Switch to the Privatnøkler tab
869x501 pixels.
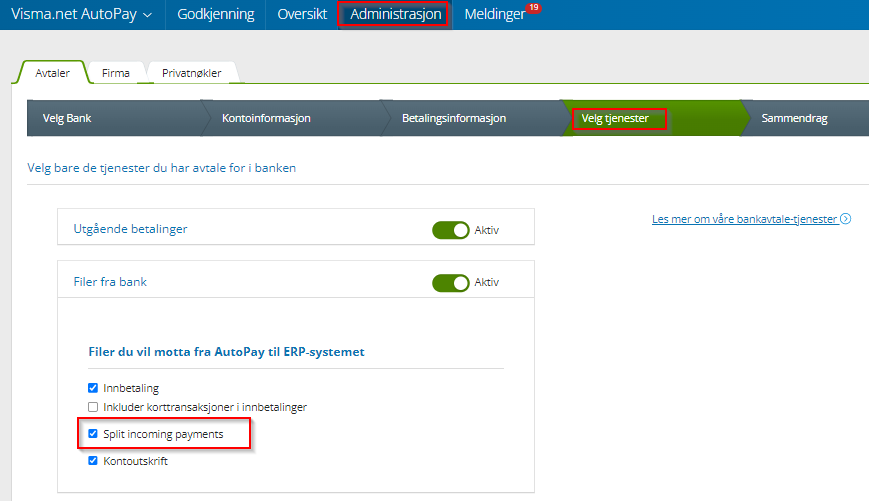[x=191, y=73]
